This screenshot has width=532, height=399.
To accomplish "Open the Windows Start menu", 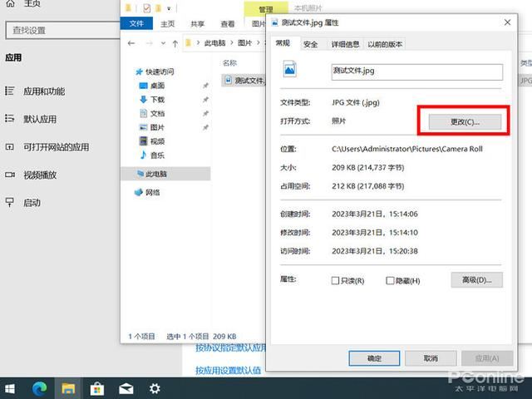I will click(x=9, y=388).
